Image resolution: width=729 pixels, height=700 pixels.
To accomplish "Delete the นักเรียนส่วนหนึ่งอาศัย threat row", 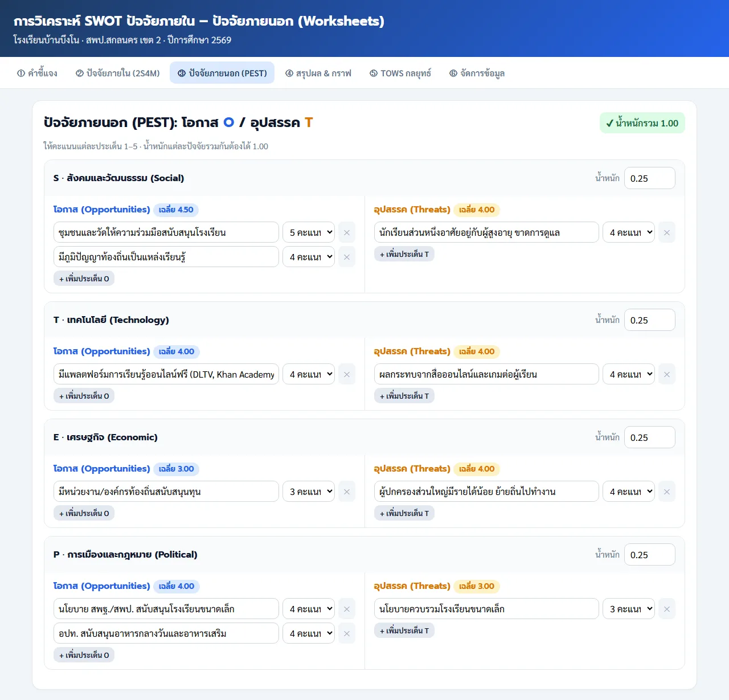I will (667, 232).
